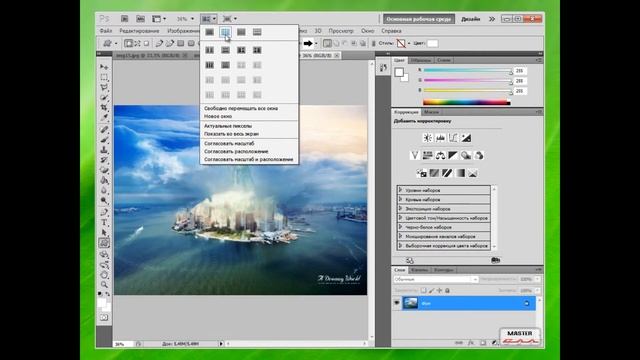The height and width of the screenshot is (360, 640).
Task: Add a Threshold adjustment
Action: click(447, 173)
